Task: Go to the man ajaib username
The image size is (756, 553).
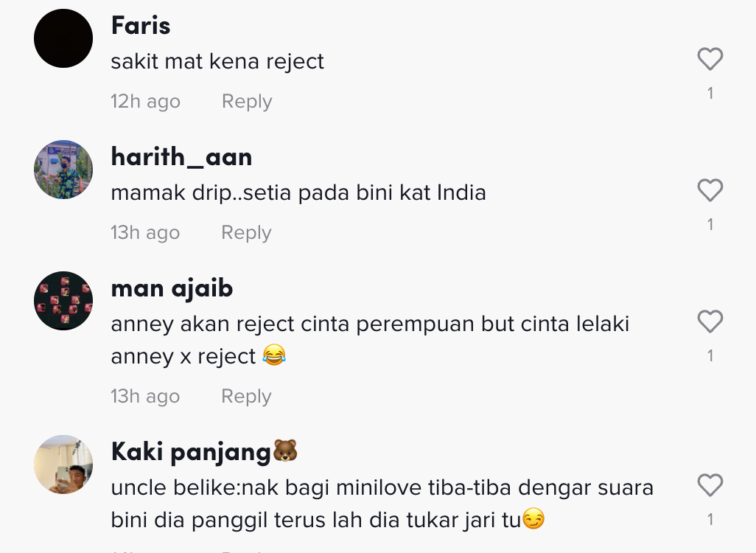Action: pyautogui.click(x=172, y=288)
